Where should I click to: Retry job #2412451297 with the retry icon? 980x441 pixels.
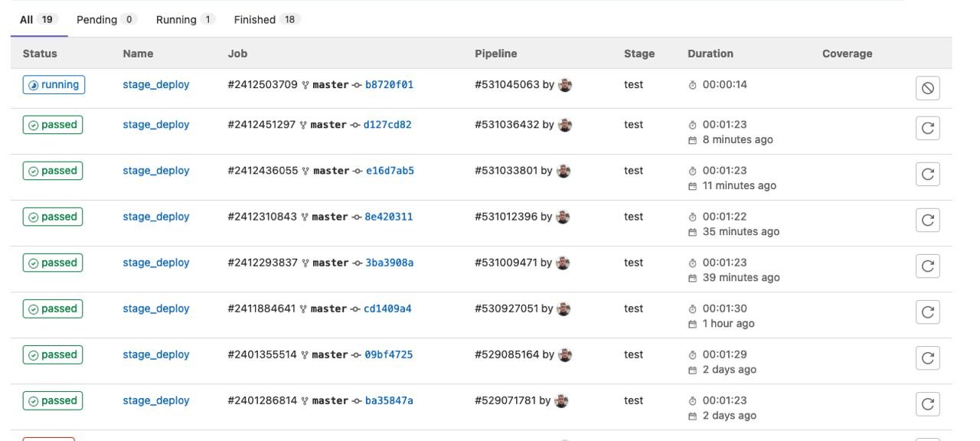coord(927,128)
